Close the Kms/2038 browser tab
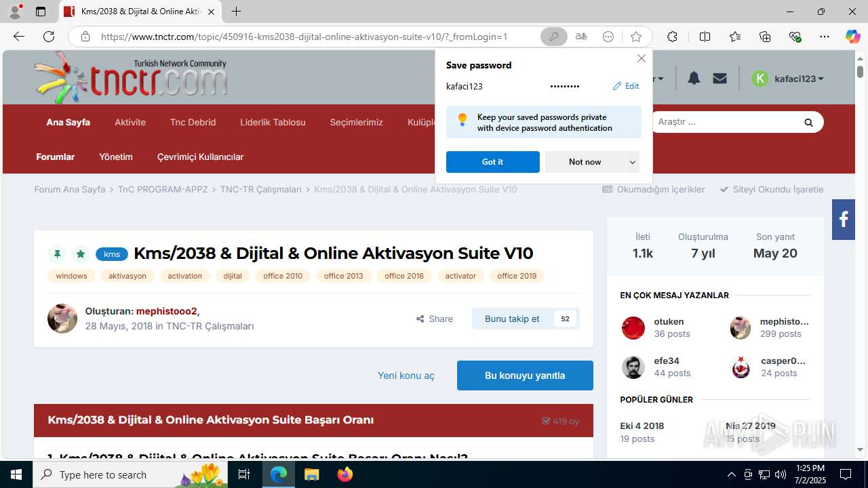 [211, 12]
